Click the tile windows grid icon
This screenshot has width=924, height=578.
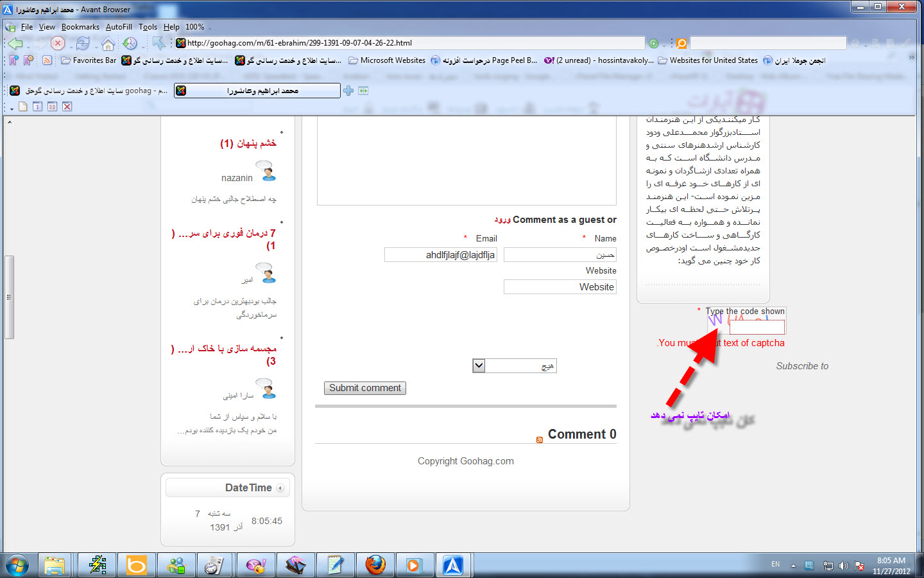(52, 107)
